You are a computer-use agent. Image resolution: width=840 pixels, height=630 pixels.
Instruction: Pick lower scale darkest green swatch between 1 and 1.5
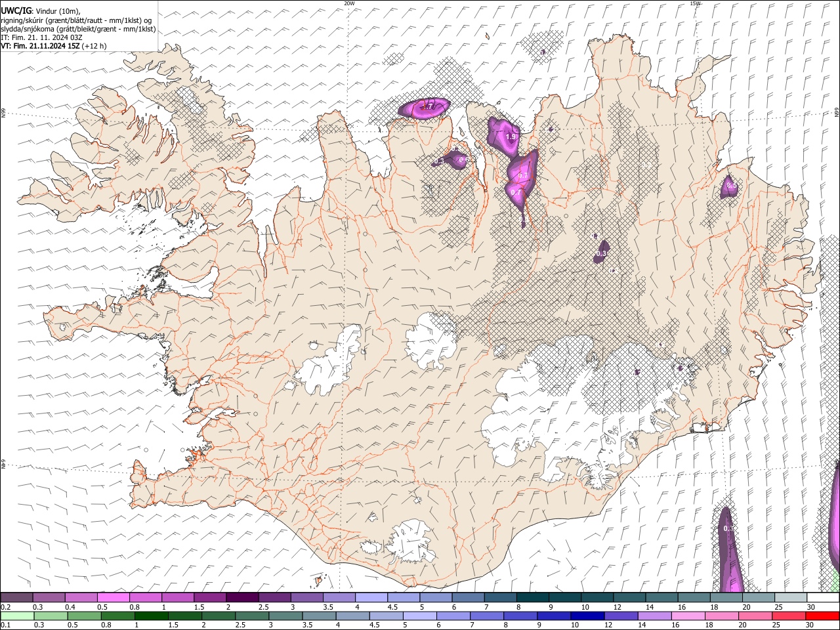tap(152, 616)
